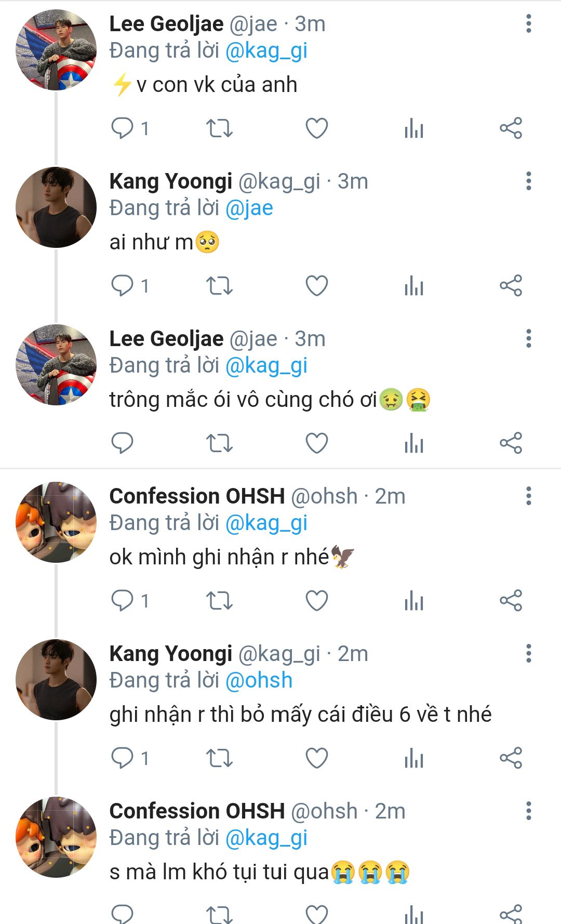Share Lee Geoljae's 'v con vk' tweet
This screenshot has height=924, width=561.
pyautogui.click(x=511, y=128)
